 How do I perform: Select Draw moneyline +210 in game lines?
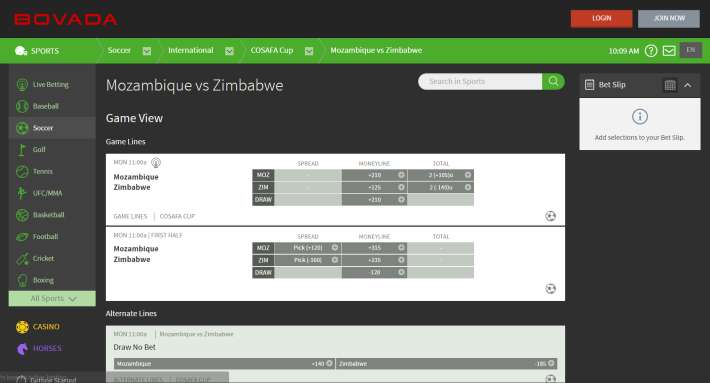pos(374,200)
